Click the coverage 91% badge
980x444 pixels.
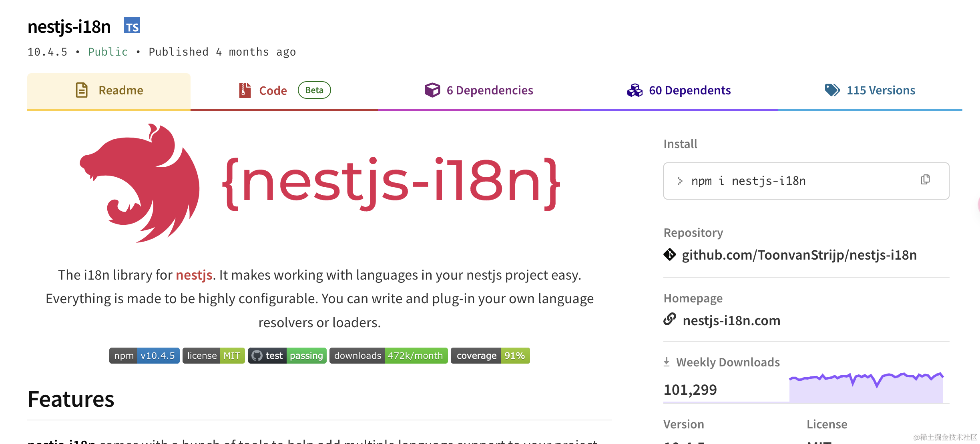coord(490,356)
